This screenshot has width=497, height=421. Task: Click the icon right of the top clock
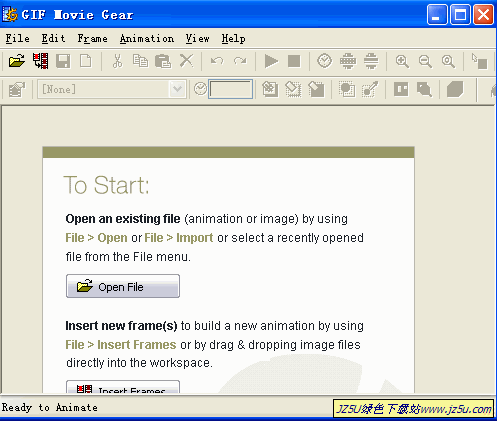point(348,61)
